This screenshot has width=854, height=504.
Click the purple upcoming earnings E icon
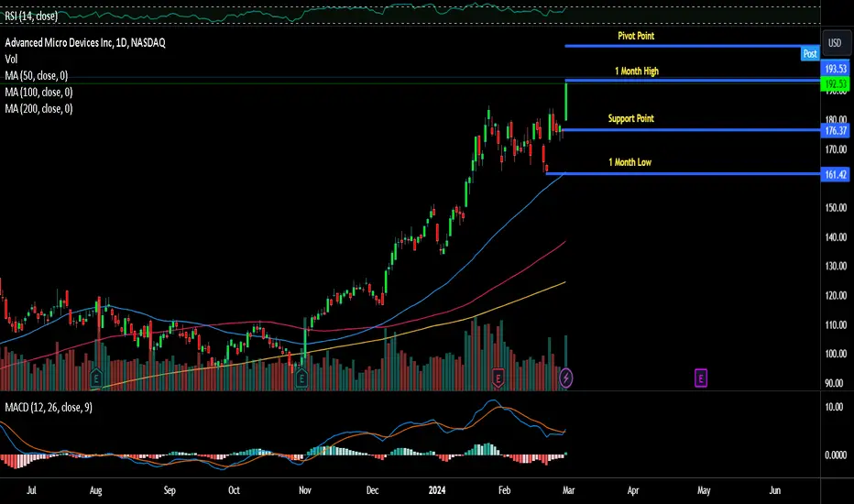click(x=701, y=378)
